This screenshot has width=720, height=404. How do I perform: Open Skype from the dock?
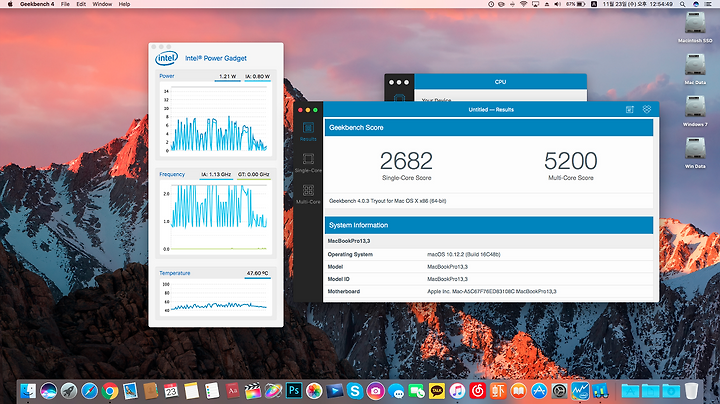355,391
